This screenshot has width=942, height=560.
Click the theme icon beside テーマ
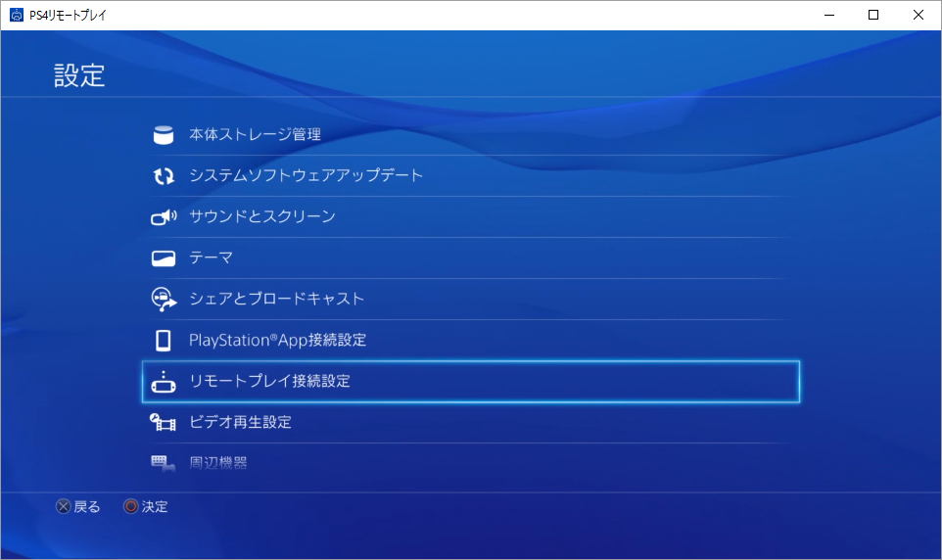(x=164, y=258)
